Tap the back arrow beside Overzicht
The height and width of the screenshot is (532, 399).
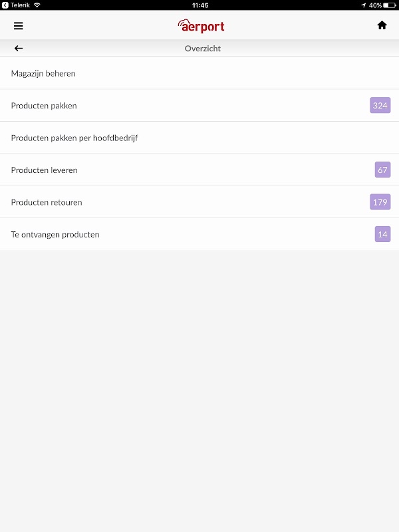point(19,48)
